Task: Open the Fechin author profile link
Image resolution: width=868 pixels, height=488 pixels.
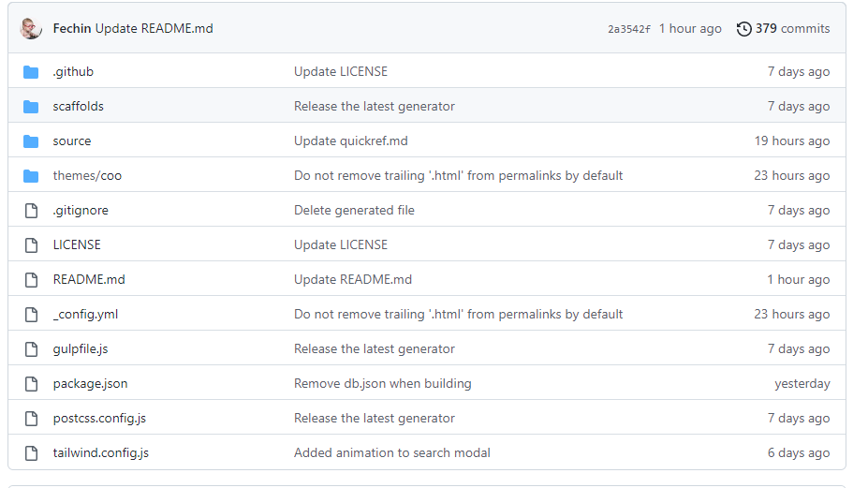Action: pyautogui.click(x=72, y=28)
